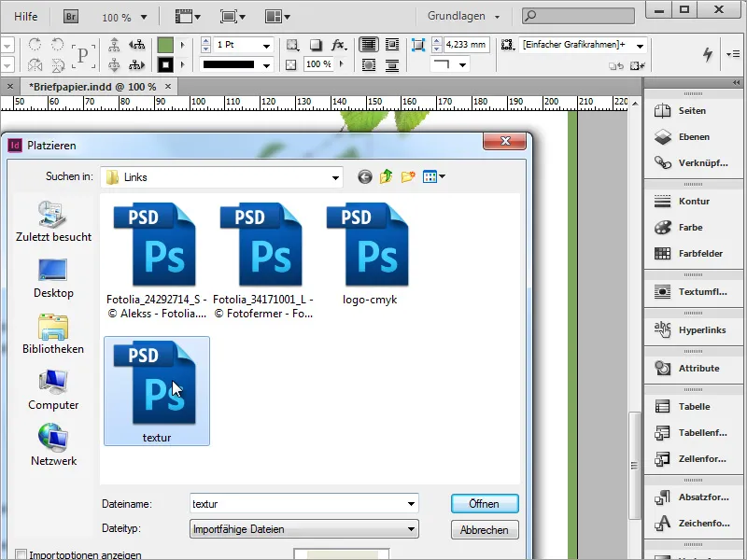Select wrap around bounding box icon
The height and width of the screenshot is (560, 747).
click(392, 45)
